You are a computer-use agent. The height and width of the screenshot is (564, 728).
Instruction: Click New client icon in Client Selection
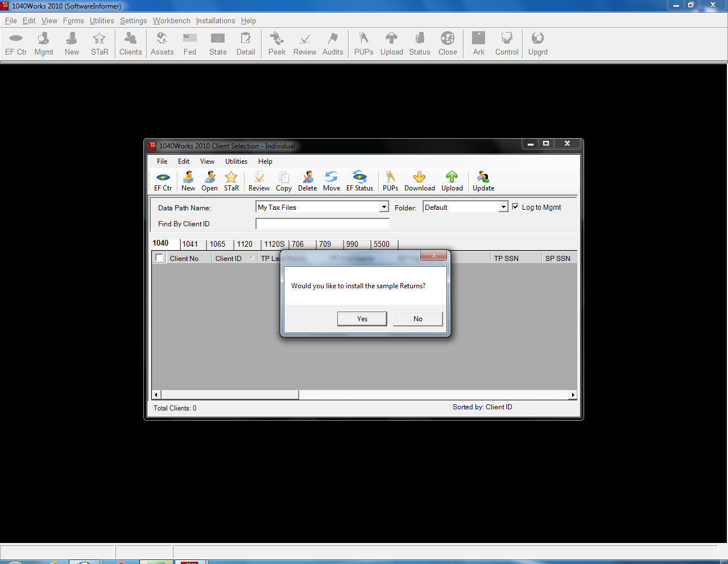point(188,181)
